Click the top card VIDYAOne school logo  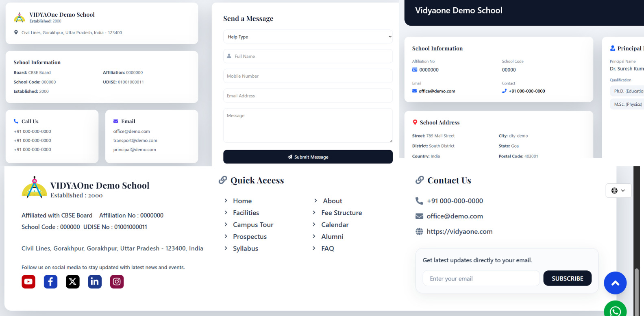[x=20, y=17]
